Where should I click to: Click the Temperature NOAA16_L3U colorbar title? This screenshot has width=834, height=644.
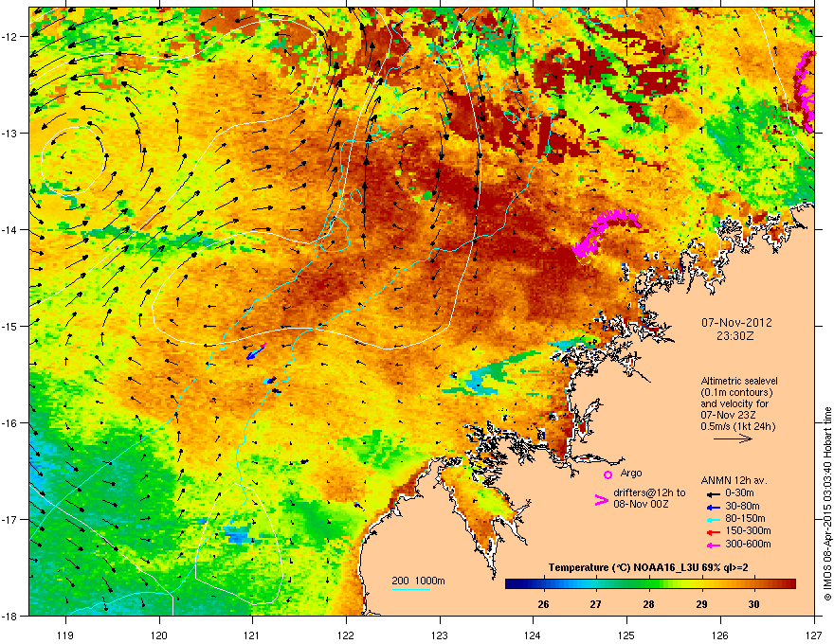pos(648,567)
